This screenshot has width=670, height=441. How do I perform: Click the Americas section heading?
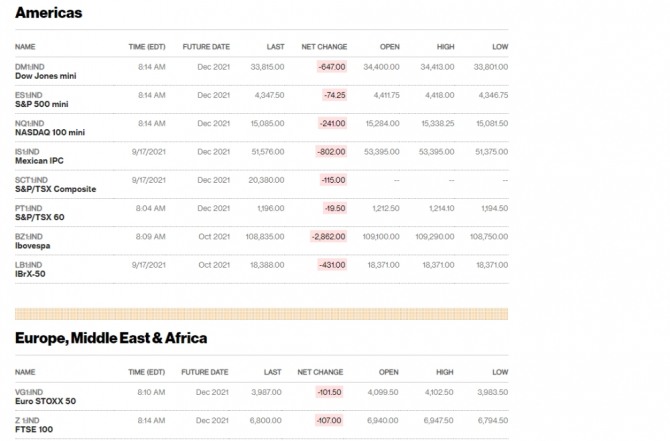tap(49, 13)
